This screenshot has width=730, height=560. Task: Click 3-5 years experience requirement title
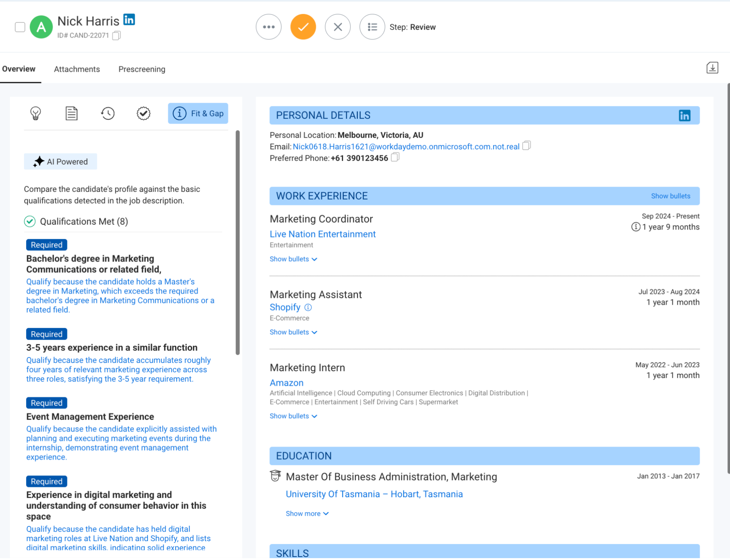click(x=112, y=348)
